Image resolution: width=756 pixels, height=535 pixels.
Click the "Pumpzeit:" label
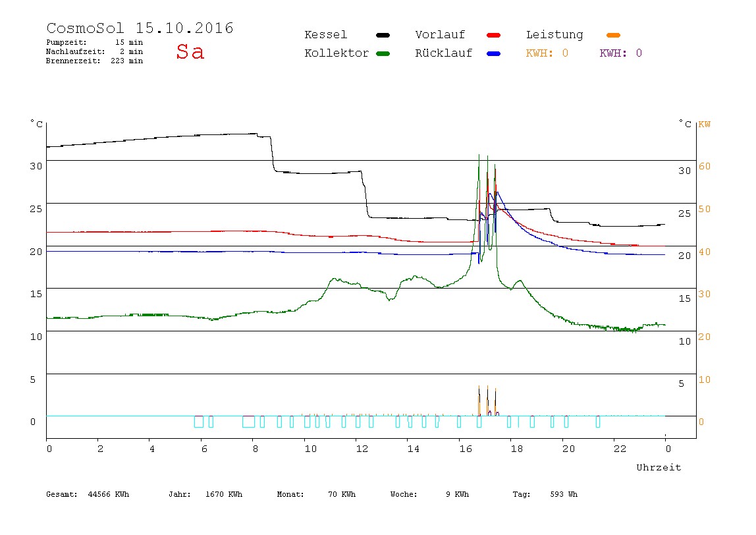point(67,42)
